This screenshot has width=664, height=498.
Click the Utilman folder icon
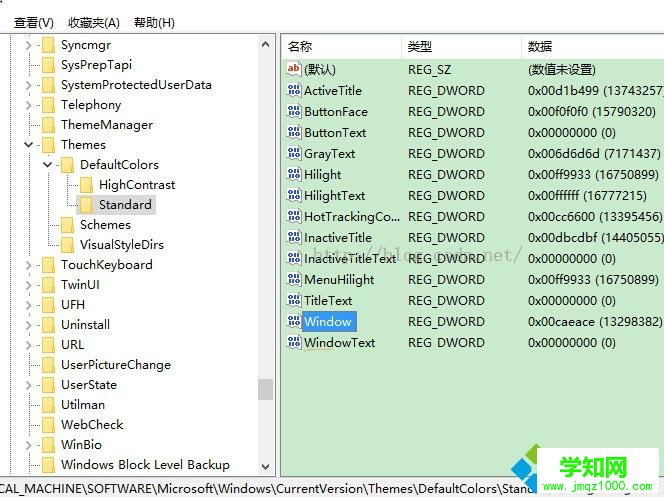pyautogui.click(x=48, y=405)
